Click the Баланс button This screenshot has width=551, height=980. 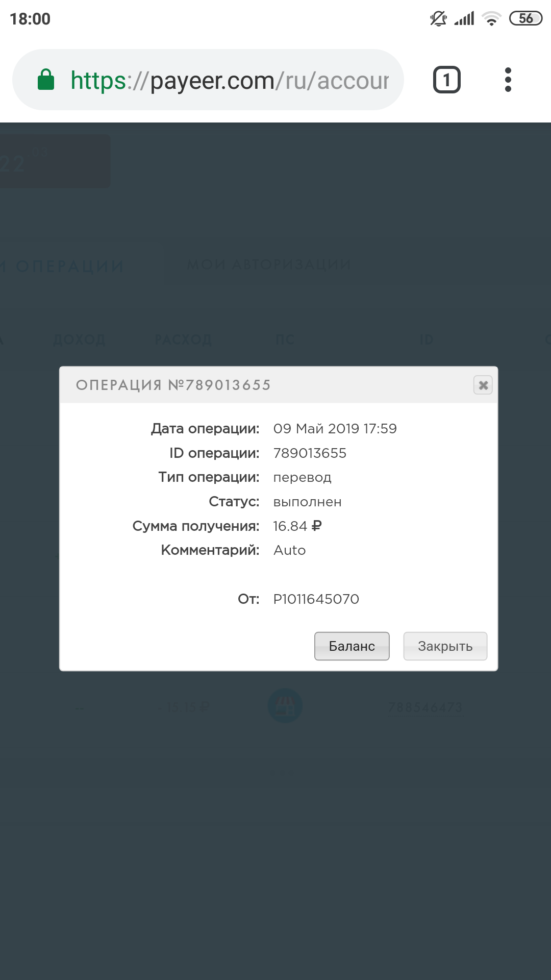pyautogui.click(x=352, y=646)
